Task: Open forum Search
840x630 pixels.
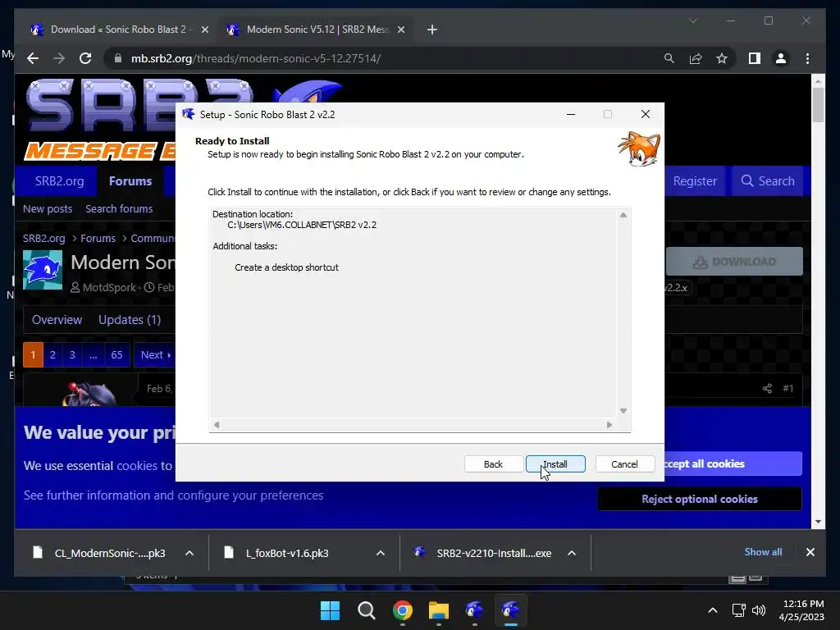Action: pyautogui.click(x=767, y=181)
